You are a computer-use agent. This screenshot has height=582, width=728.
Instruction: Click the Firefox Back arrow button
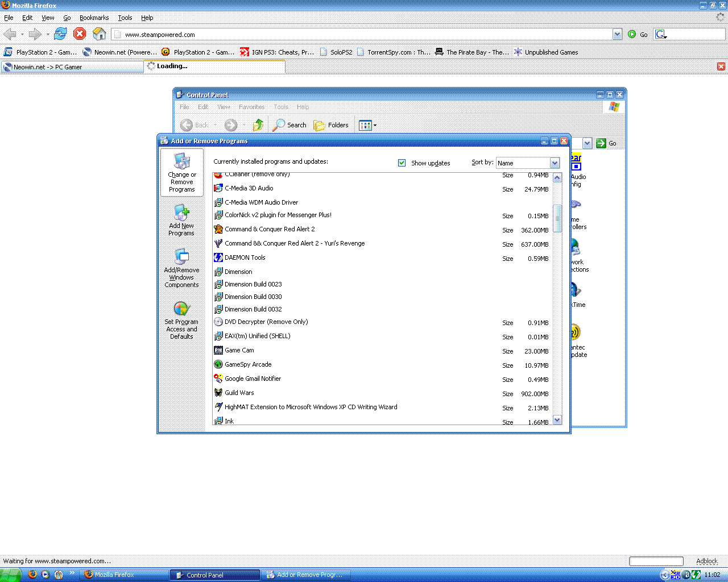coord(10,34)
